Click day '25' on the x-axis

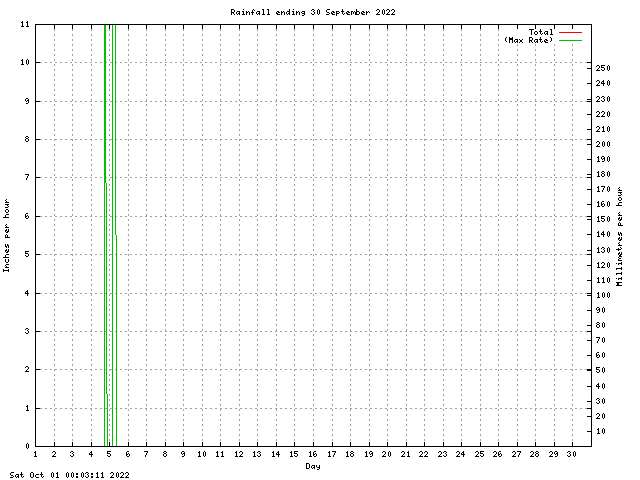pyautogui.click(x=479, y=454)
